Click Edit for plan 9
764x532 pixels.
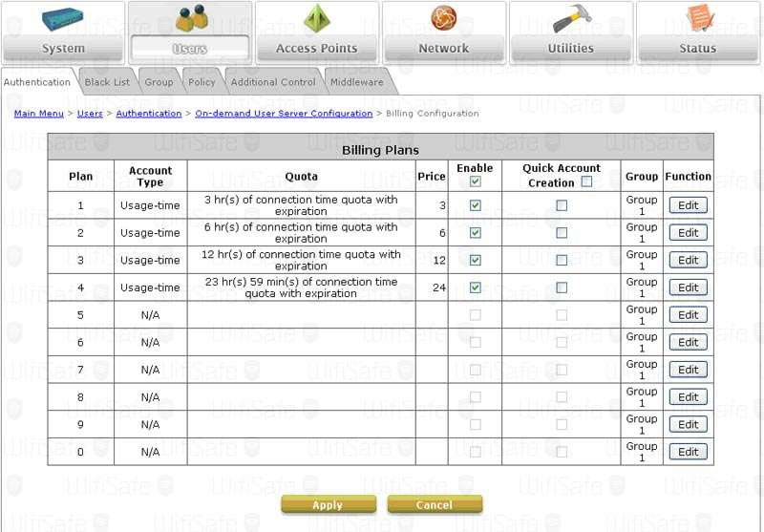(x=688, y=424)
